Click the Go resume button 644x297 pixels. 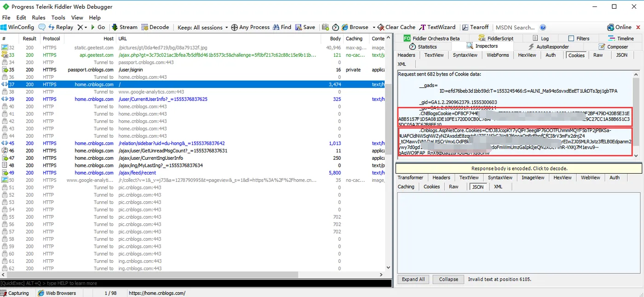pos(98,27)
